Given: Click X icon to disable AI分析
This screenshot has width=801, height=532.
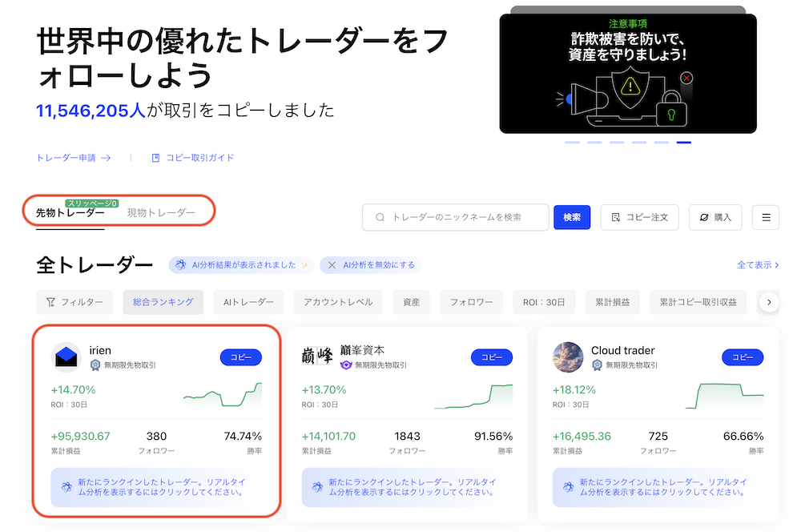Looking at the screenshot, I should click(332, 264).
